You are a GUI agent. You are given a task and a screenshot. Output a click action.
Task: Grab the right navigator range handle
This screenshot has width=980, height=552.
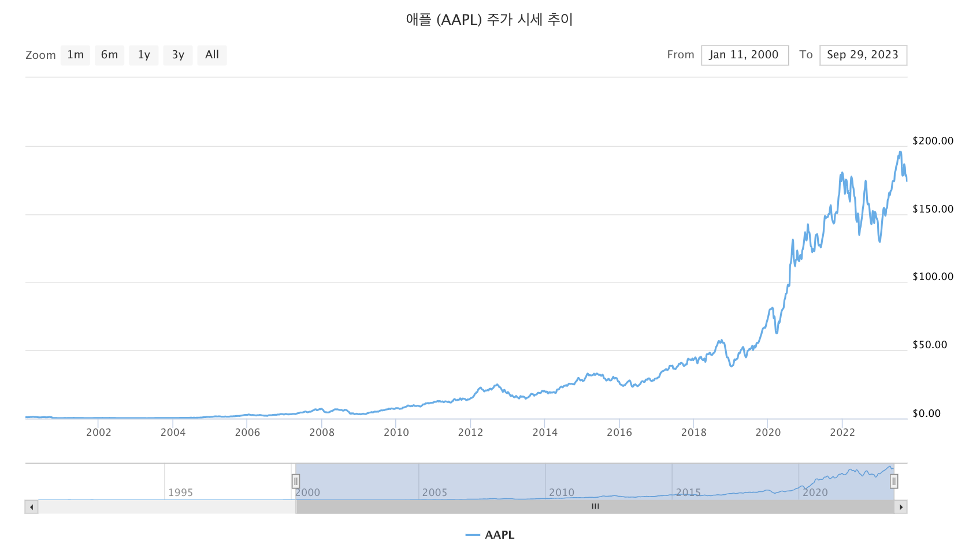(x=894, y=481)
